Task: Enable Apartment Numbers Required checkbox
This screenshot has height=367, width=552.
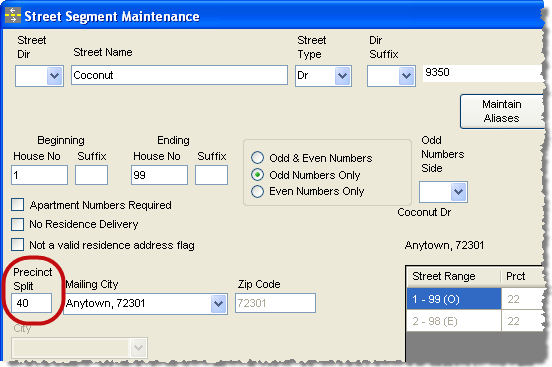Action: (18, 205)
